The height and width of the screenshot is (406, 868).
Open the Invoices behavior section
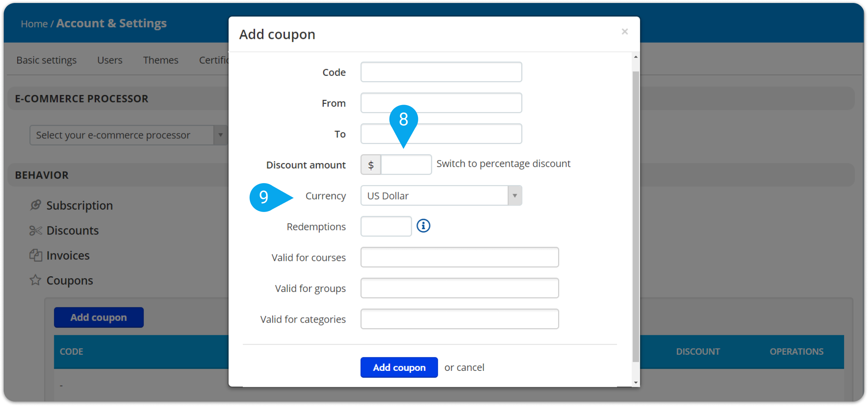pos(68,255)
